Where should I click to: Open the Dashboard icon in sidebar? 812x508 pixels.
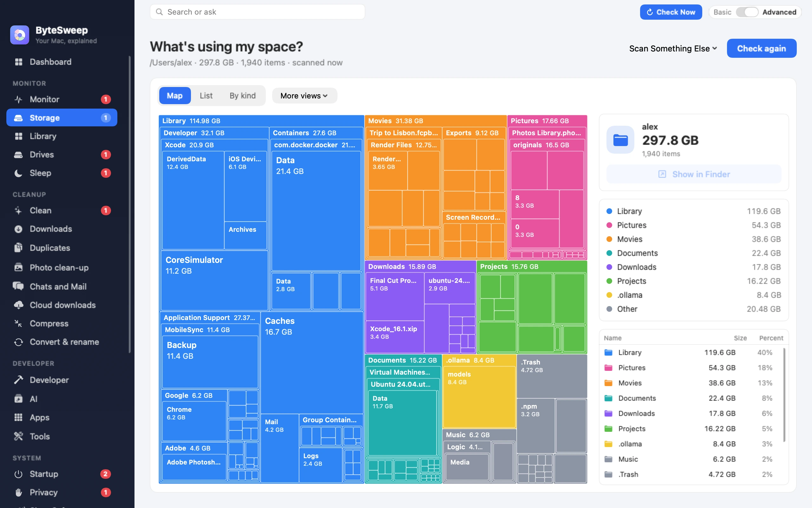18,62
